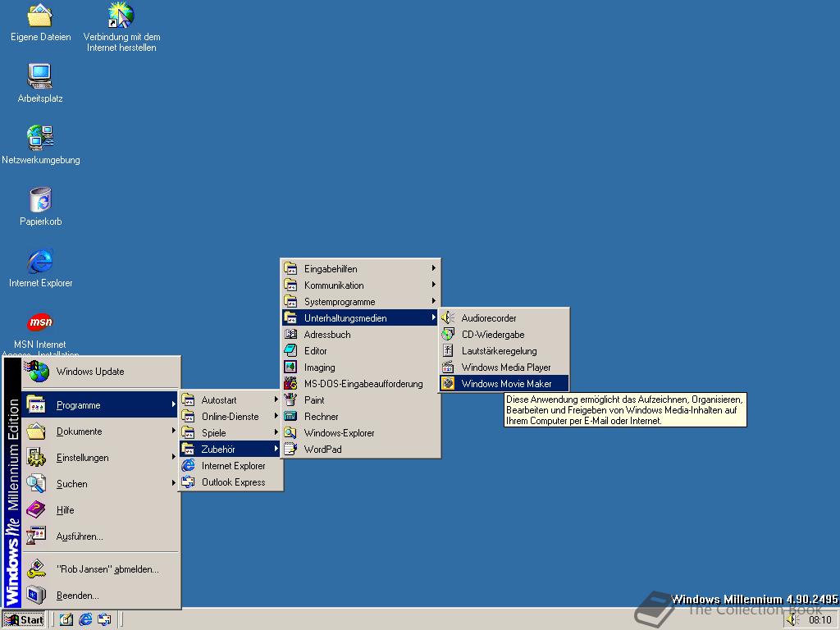Image resolution: width=840 pixels, height=630 pixels.
Task: Open Adressbuch from the Zubehör menu
Action: (x=361, y=335)
